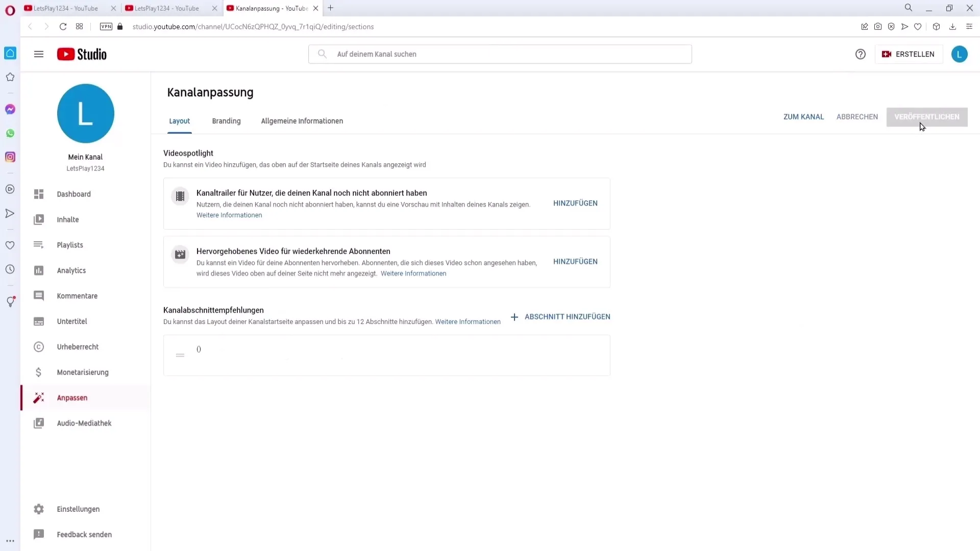Click the Audio-Mediathek sidebar icon
This screenshot has width=980, height=551.
click(x=38, y=423)
